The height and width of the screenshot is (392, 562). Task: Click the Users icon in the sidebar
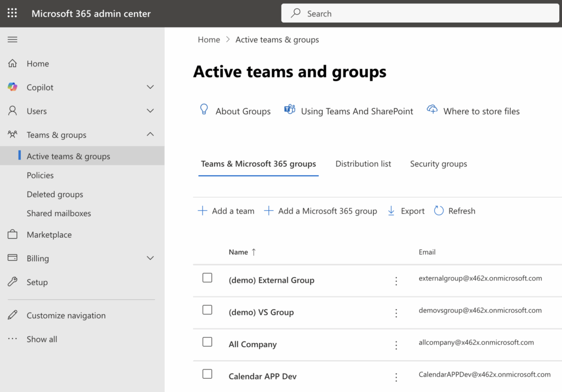tap(12, 110)
